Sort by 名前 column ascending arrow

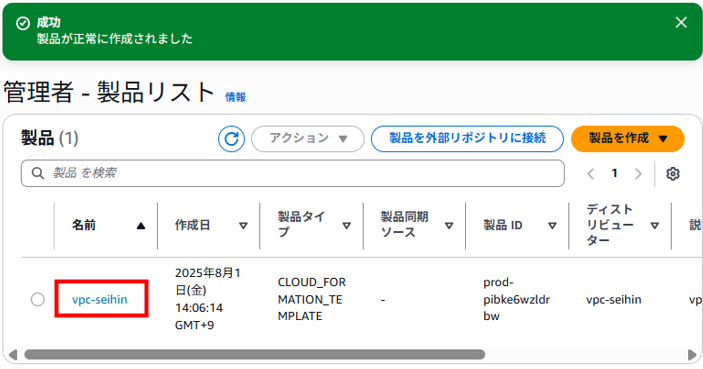tap(141, 226)
